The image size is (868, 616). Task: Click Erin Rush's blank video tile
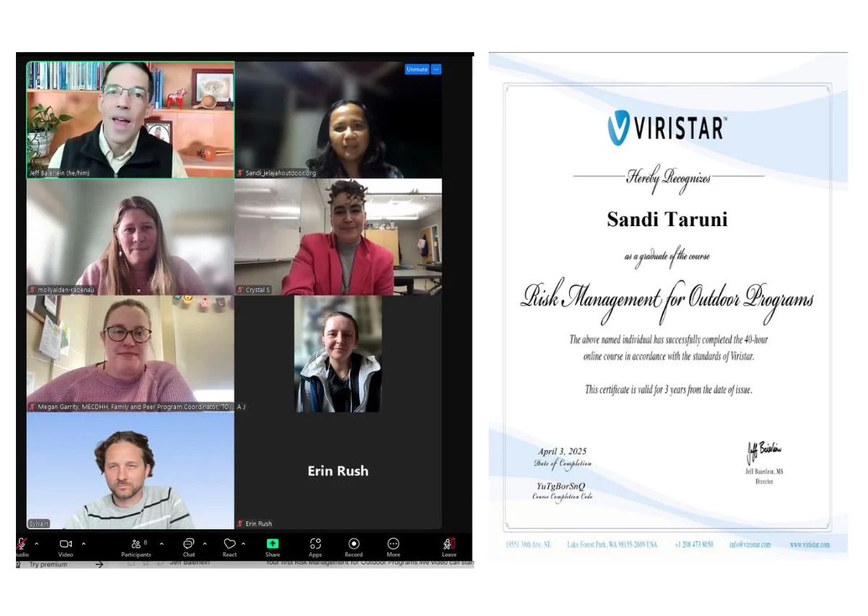(x=338, y=471)
